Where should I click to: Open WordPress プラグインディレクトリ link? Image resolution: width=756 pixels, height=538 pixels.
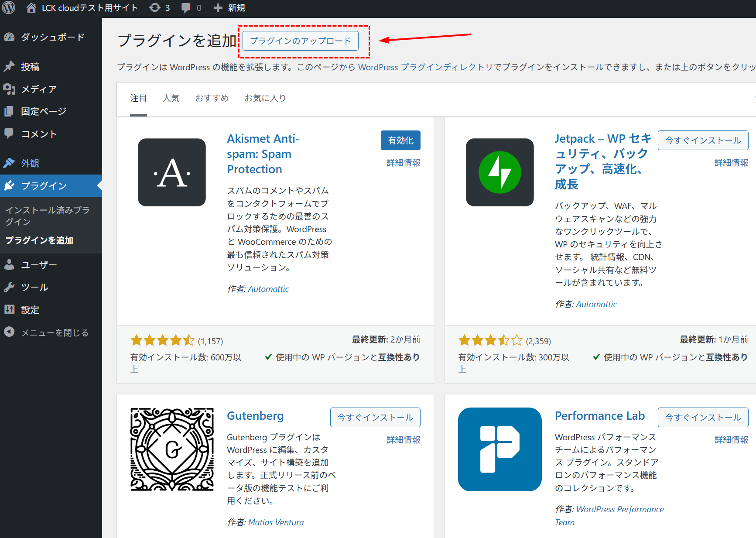[425, 67]
